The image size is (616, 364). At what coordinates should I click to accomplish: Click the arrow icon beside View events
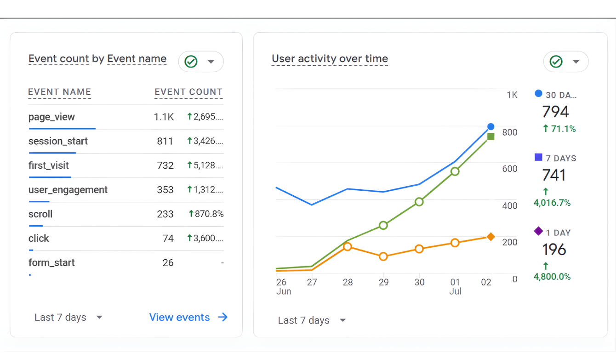pyautogui.click(x=223, y=317)
